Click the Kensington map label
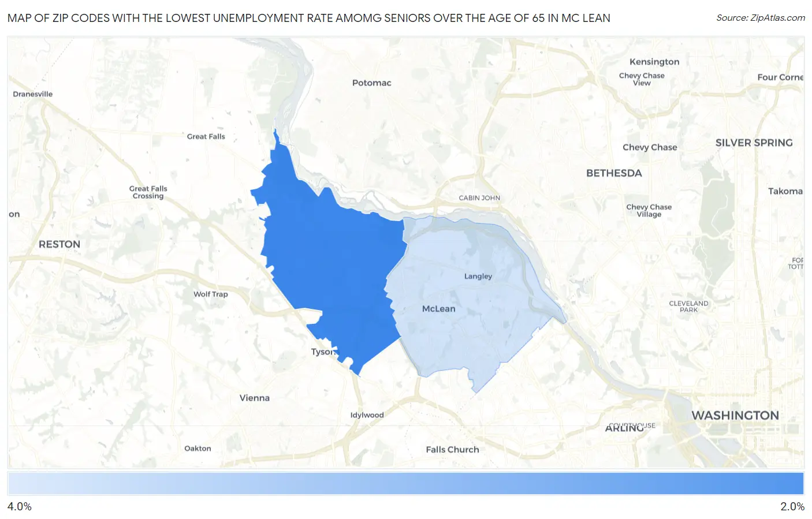 click(x=654, y=62)
